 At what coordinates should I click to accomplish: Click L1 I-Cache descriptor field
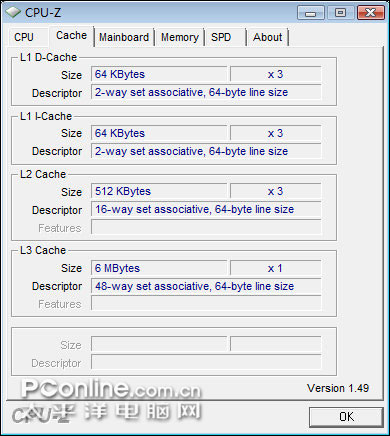pos(206,151)
